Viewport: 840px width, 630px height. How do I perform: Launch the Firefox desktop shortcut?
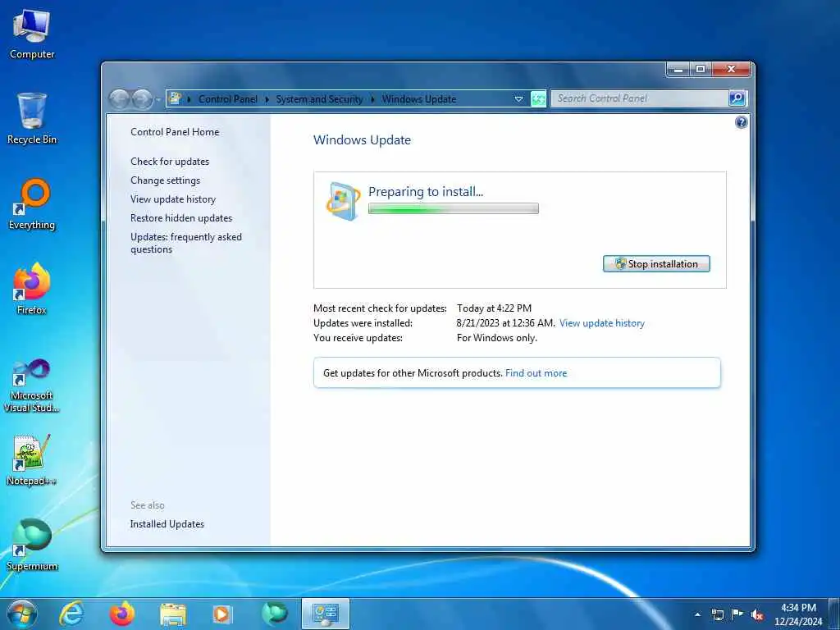[x=32, y=290]
